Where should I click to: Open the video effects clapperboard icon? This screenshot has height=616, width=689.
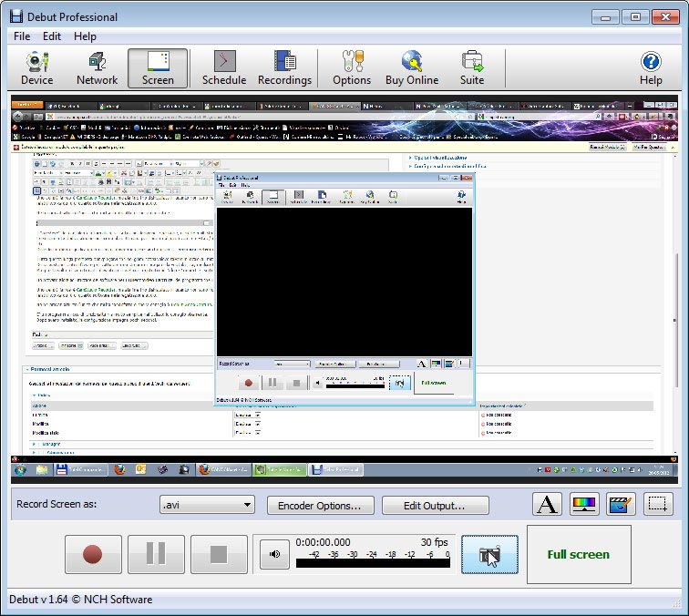click(x=621, y=504)
